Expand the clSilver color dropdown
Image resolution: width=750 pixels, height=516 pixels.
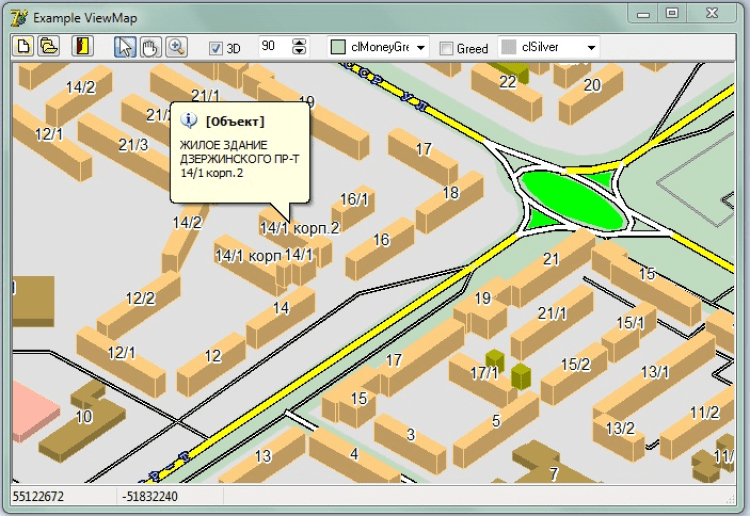pyautogui.click(x=592, y=48)
